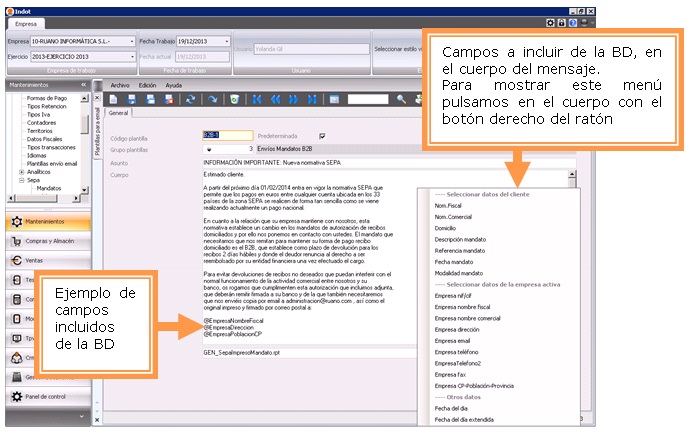Open the Archivo menu
Image resolution: width=696 pixels, height=440 pixels.
[120, 85]
